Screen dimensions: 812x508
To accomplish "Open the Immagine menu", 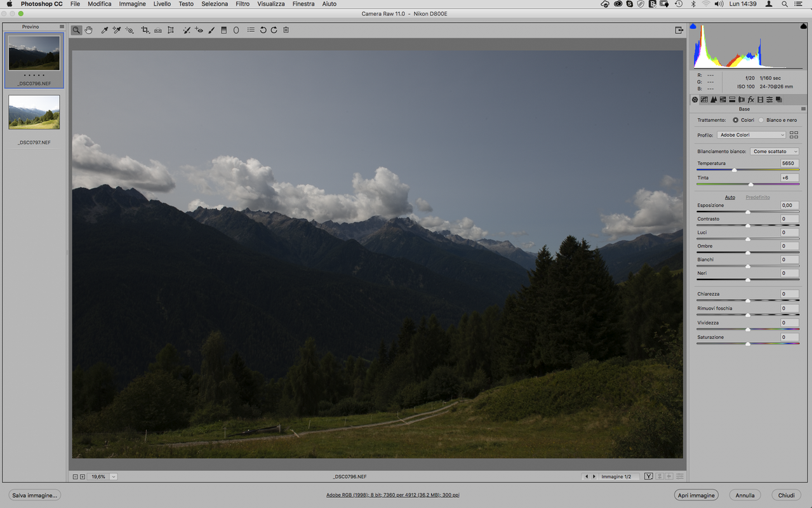I will tap(132, 4).
